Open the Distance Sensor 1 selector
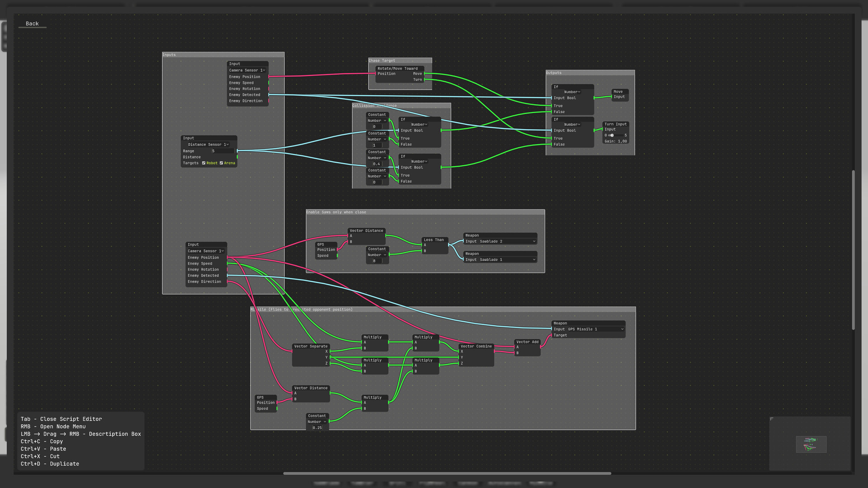This screenshot has height=488, width=868. click(x=208, y=144)
